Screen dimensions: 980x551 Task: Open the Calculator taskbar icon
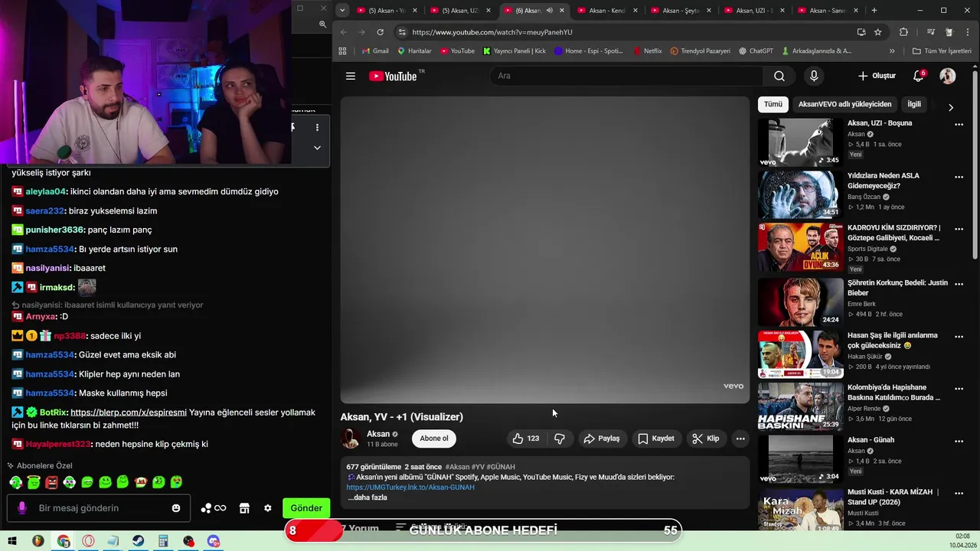pyautogui.click(x=163, y=541)
